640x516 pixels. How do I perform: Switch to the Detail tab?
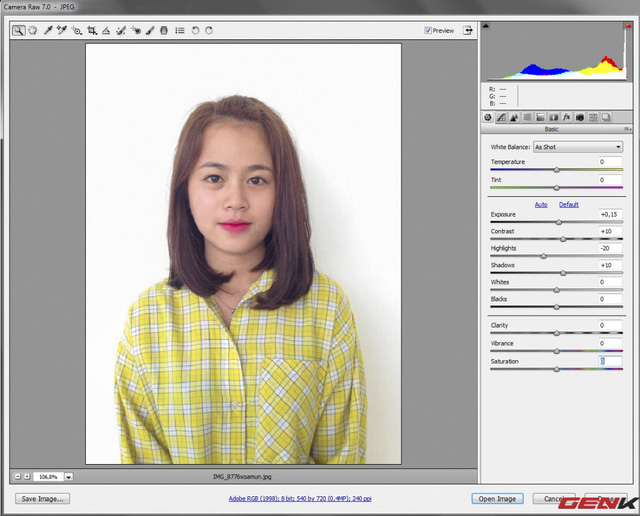[x=514, y=118]
